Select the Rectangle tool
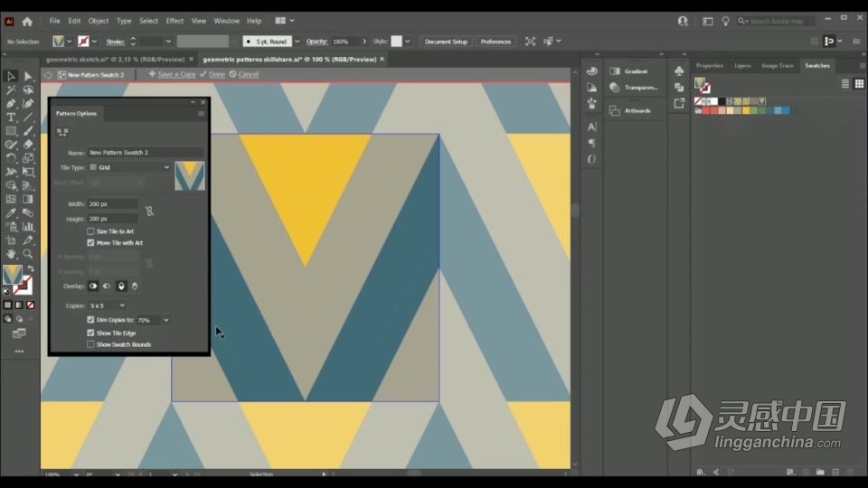Image resolution: width=868 pixels, height=488 pixels. coord(11,131)
